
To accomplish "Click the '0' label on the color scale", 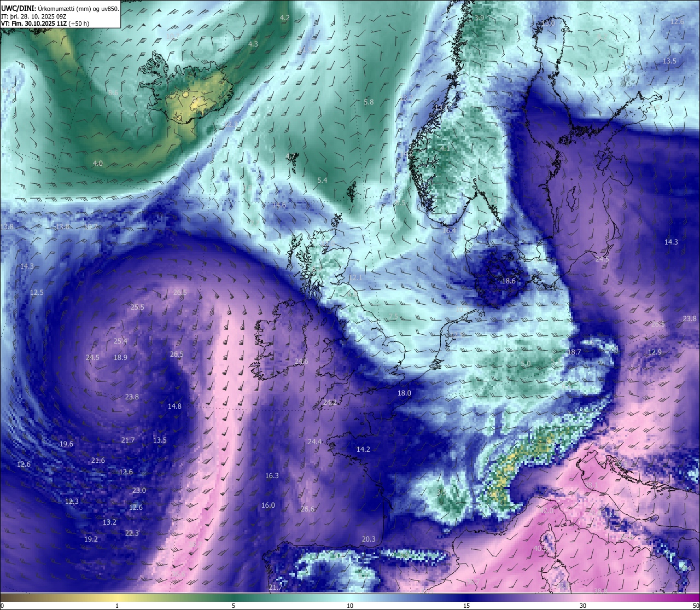I will click(x=2, y=606).
